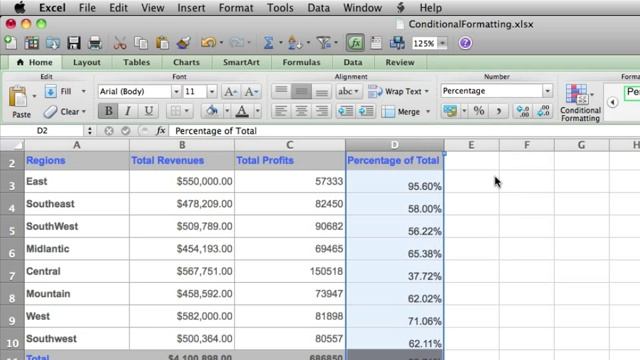Toggle bottom vertical alignment
The image size is (640, 360).
322,91
